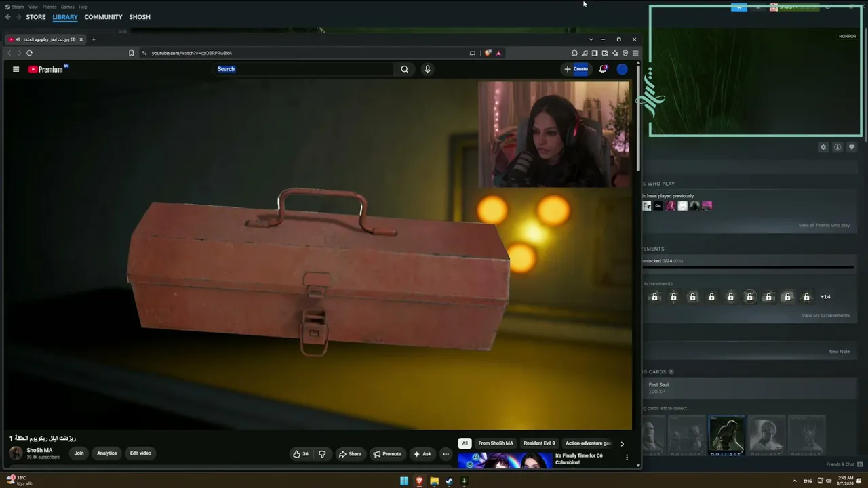The image size is (868, 488).
Task: Open the browser main menu
Action: point(635,53)
